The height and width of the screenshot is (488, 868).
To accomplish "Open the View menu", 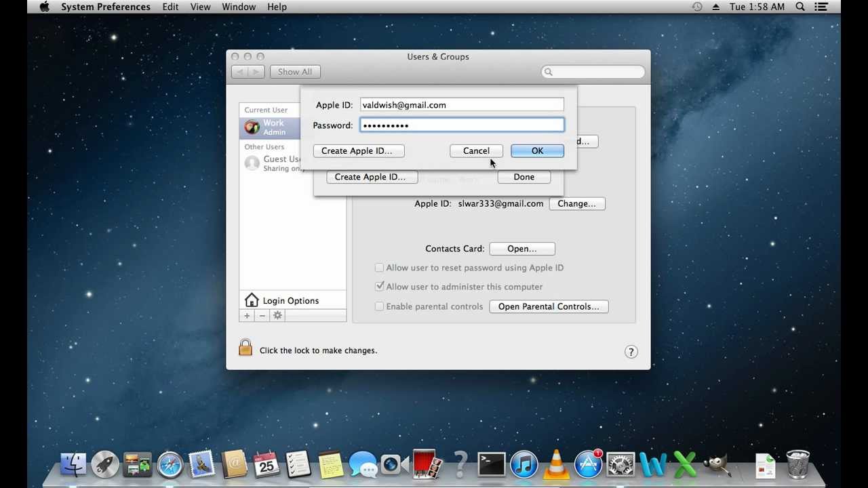I will (200, 7).
